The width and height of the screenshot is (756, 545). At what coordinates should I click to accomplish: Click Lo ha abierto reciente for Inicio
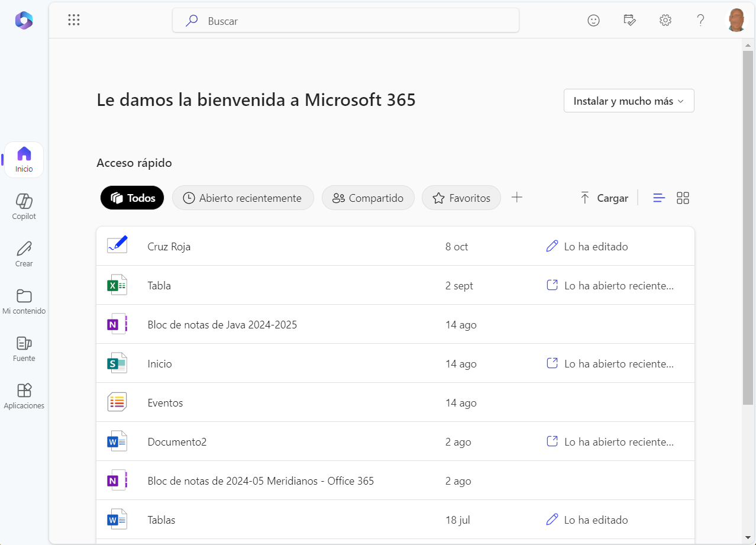[x=610, y=364]
